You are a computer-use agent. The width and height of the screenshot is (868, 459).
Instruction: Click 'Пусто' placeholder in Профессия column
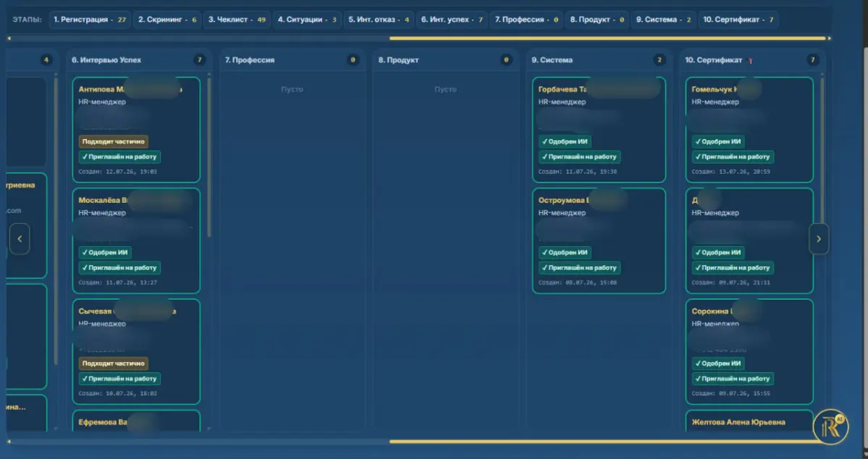click(x=292, y=89)
